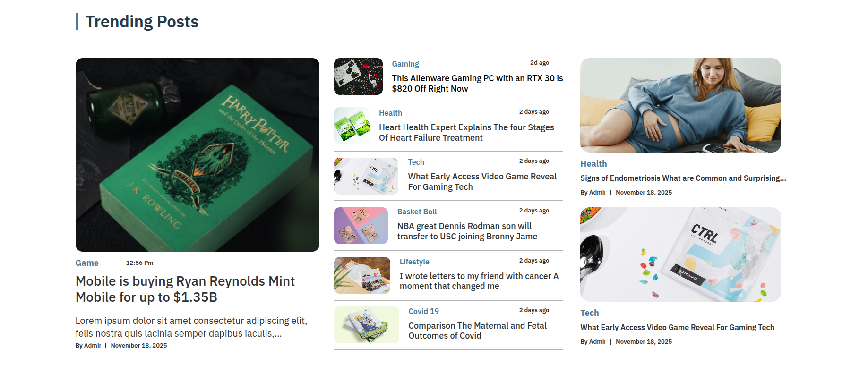Click the Covid 19 category link
Viewport: 868px width, 373px height.
(424, 311)
